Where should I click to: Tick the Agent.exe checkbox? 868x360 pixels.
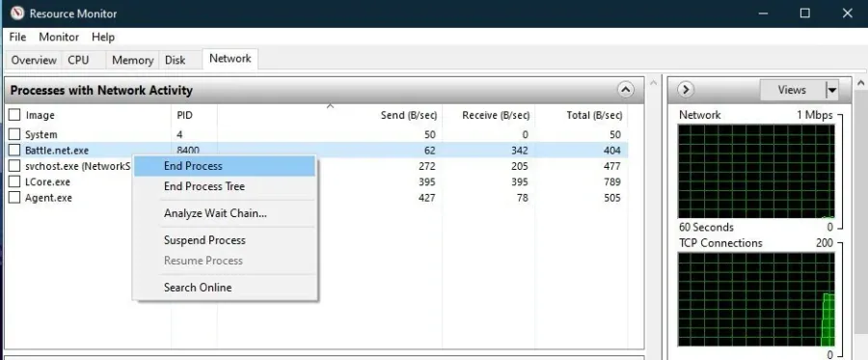(x=14, y=198)
